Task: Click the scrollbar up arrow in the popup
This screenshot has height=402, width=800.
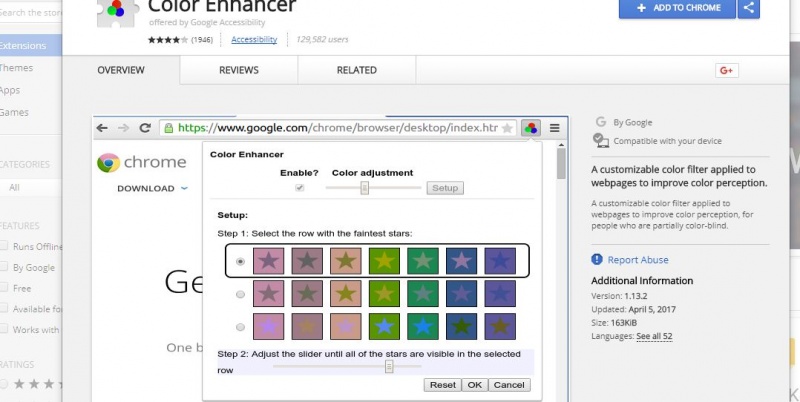Action: (x=561, y=146)
